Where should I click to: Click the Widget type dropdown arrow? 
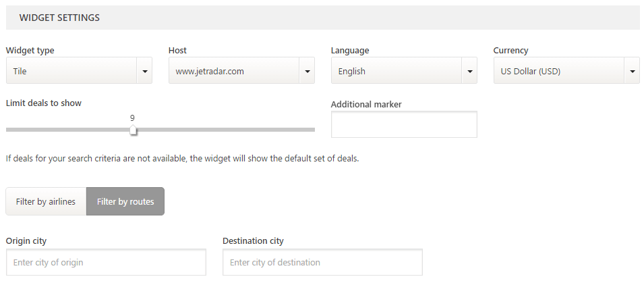tap(144, 71)
